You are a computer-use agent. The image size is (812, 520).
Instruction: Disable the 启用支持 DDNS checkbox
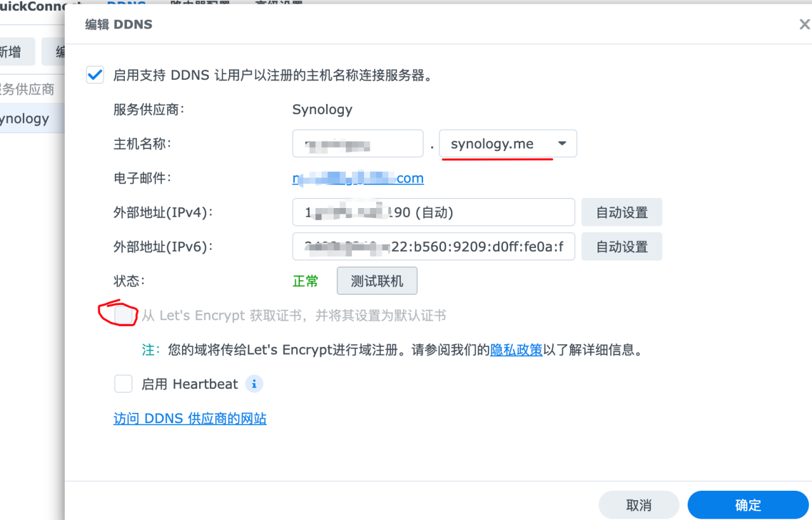tap(95, 74)
